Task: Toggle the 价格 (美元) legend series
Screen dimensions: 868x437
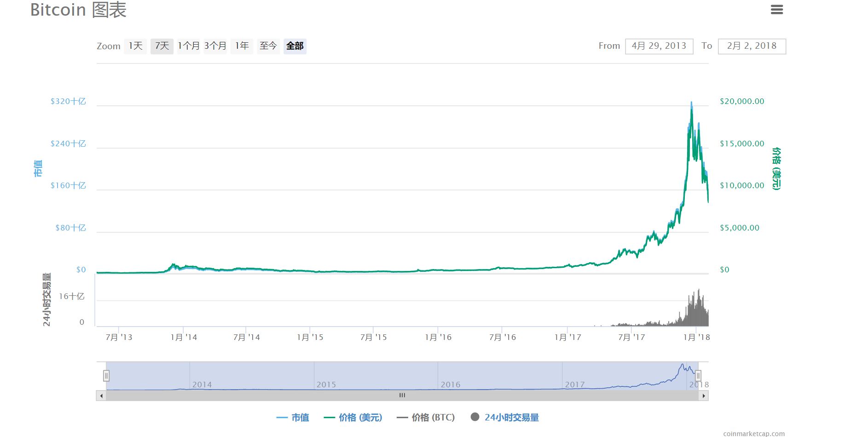Action: pos(353,418)
